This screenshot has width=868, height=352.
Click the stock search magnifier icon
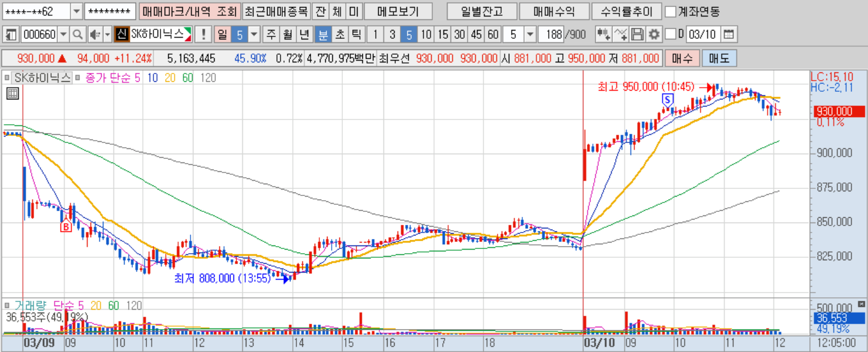[x=78, y=35]
